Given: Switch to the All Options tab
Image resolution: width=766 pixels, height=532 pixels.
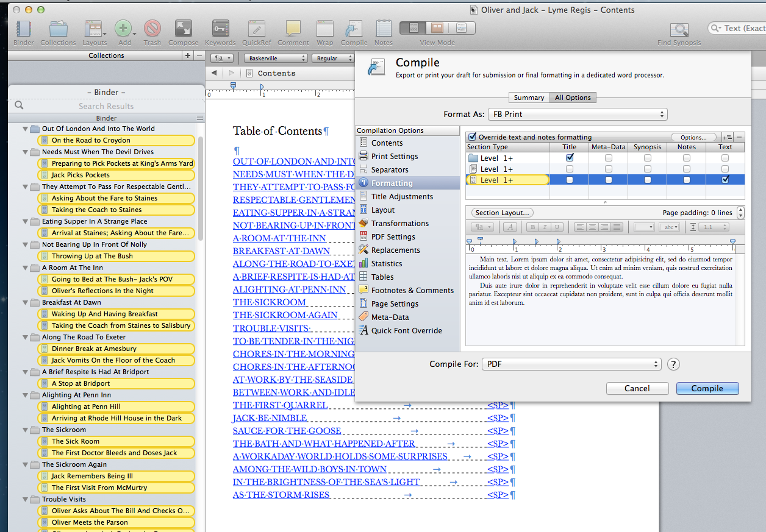Looking at the screenshot, I should 573,98.
